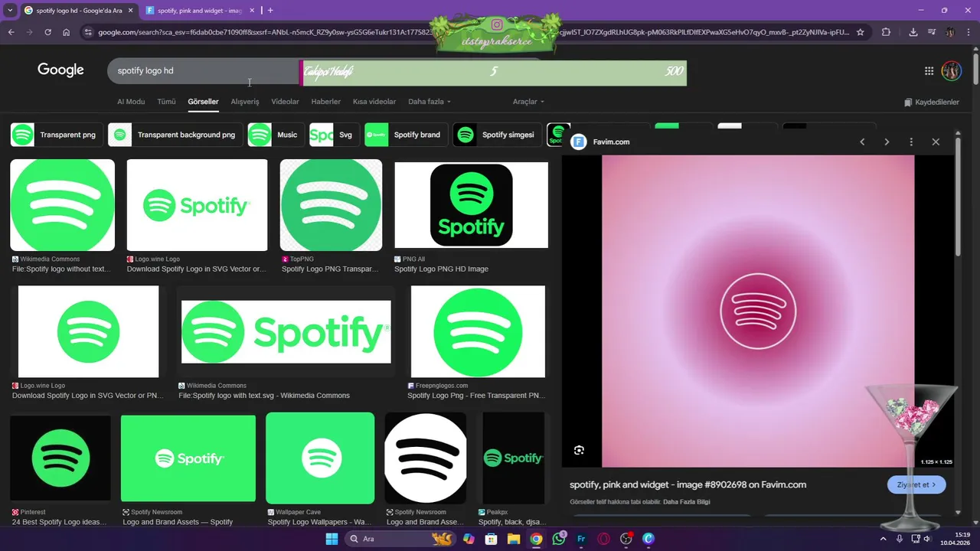980x551 pixels.
Task: Expand the Daha fazla dropdown
Action: [x=430, y=101]
